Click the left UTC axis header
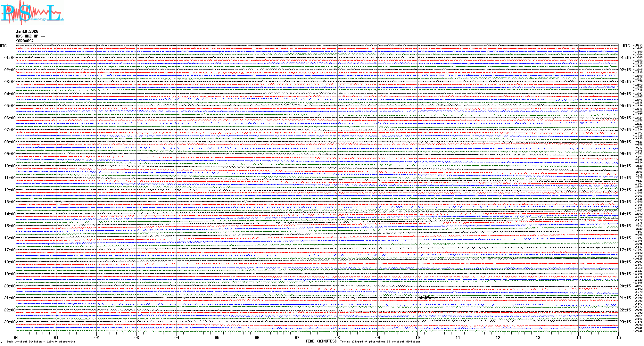This screenshot has width=644, height=346. click(3, 46)
